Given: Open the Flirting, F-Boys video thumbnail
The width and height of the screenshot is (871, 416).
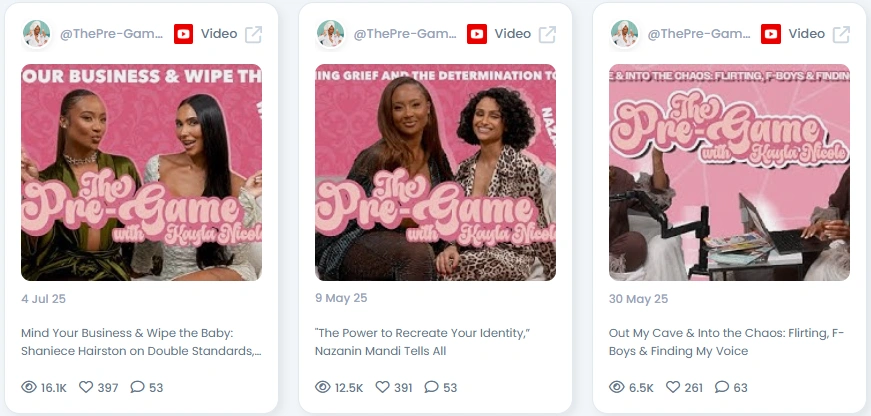Looking at the screenshot, I should [729, 172].
